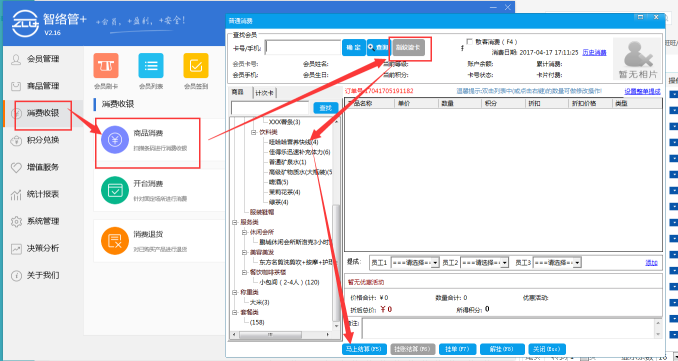The image size is (678, 361).
Task: Collapse the 饮料类 tree node
Action: (254, 132)
